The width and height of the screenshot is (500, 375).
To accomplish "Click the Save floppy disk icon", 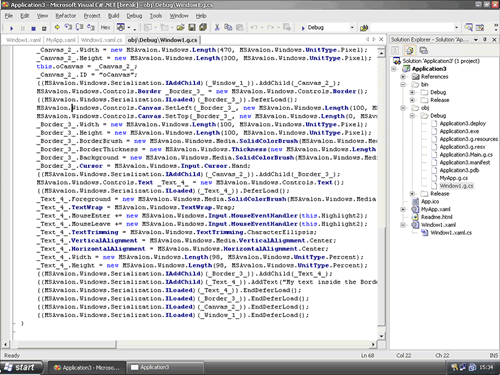I will pyautogui.click(x=192, y=27).
